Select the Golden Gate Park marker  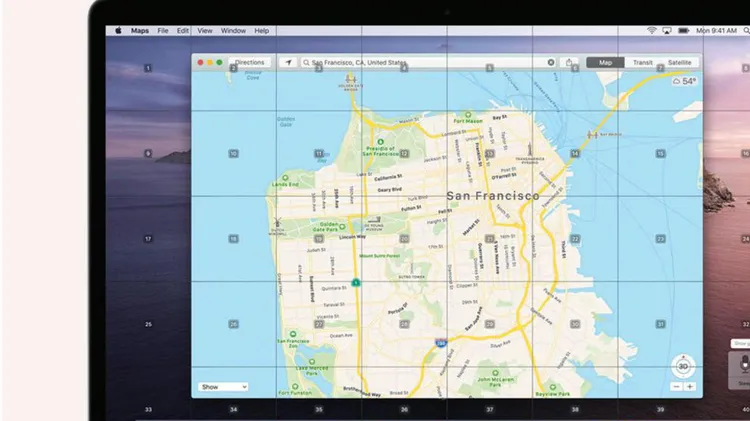coord(342,226)
